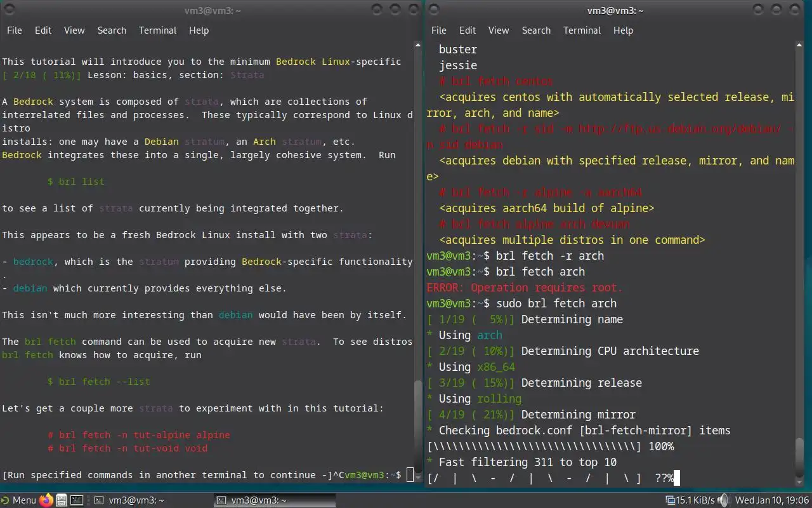Click the 'x86_64' architecture value
The width and height of the screenshot is (812, 508).
pos(496,367)
